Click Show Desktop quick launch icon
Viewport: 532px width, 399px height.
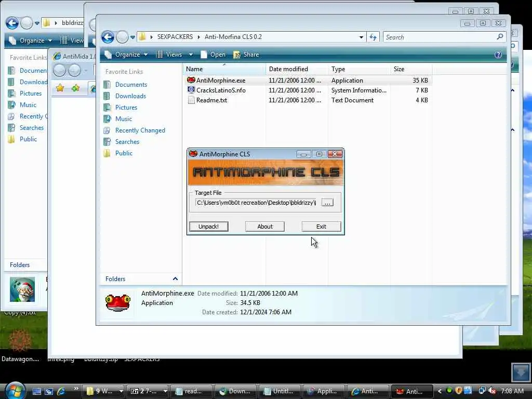37,391
